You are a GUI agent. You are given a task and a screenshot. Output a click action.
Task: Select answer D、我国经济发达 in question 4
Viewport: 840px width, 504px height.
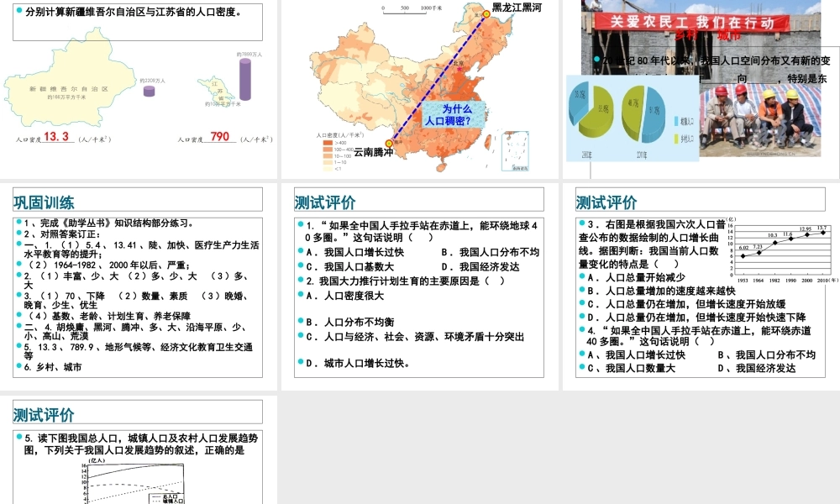coord(757,368)
